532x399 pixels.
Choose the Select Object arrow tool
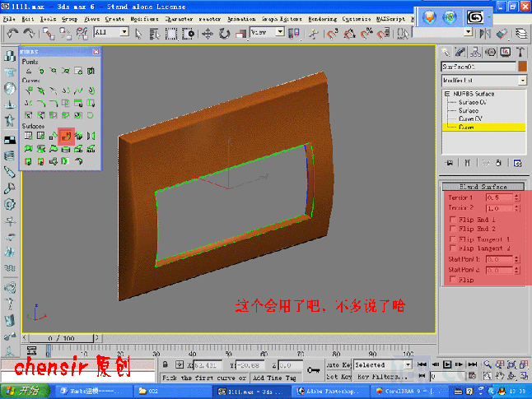coord(138,34)
